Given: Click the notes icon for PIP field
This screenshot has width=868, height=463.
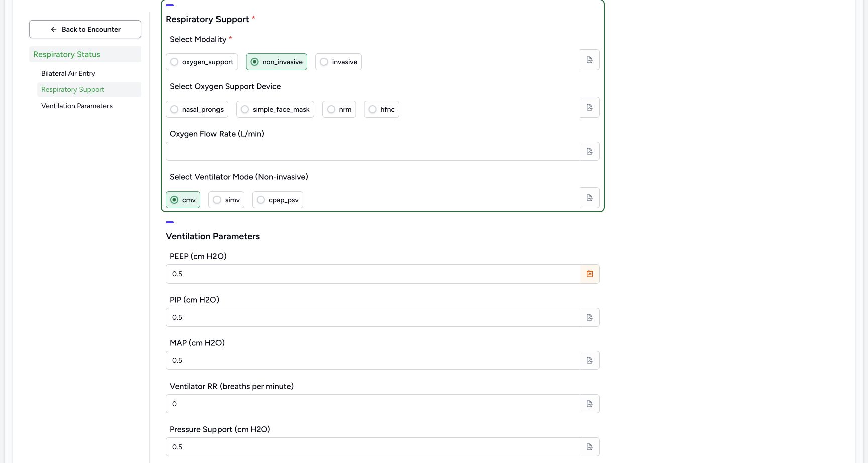Looking at the screenshot, I should [590, 317].
